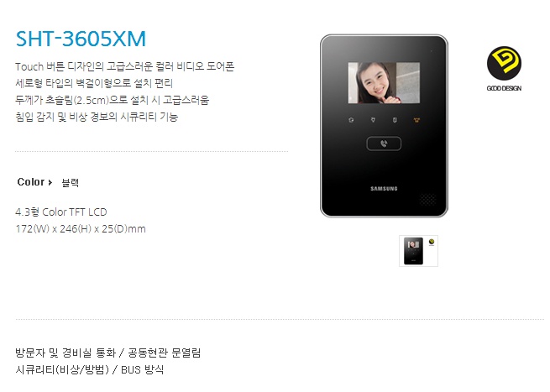Click the 시큐리티(비상/방범) / BUS 방식 line
This screenshot has width=550, height=392.
click(90, 369)
